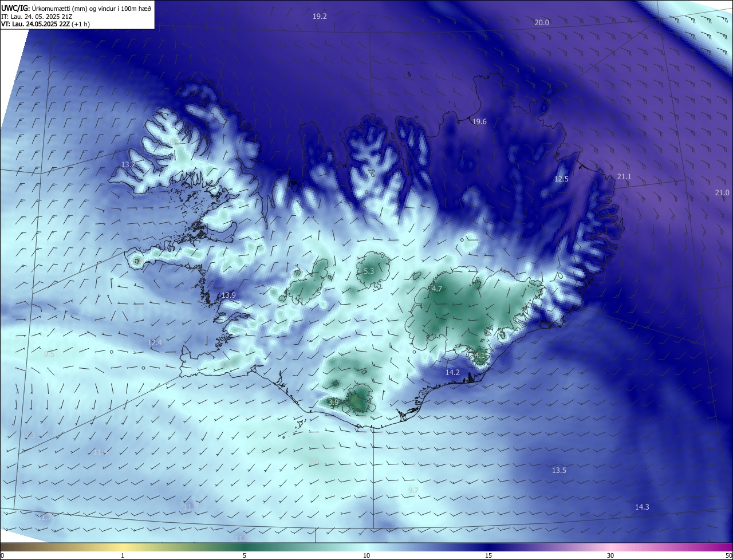The image size is (733, 560).
Task: Click the 12.5 value in northeast Iceland
Action: [x=561, y=179]
